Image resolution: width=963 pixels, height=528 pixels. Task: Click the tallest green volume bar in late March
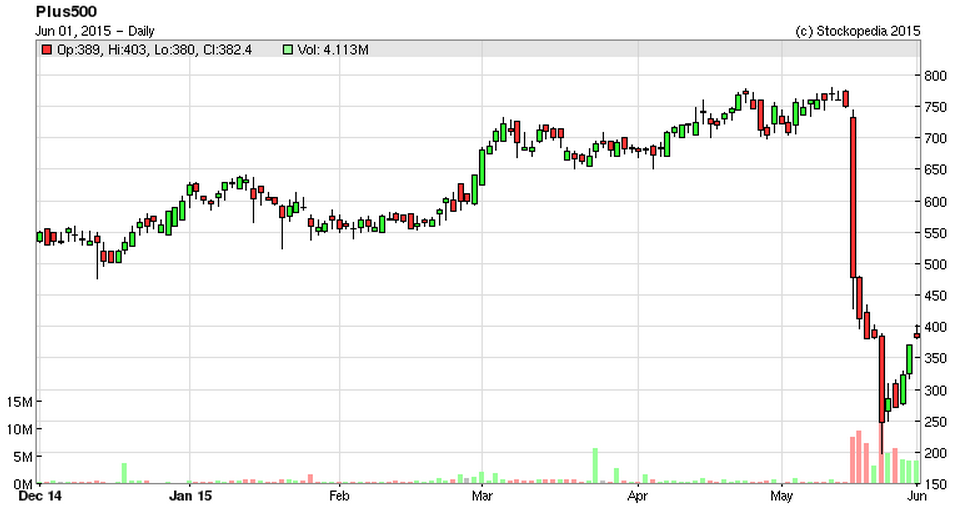[x=595, y=465]
